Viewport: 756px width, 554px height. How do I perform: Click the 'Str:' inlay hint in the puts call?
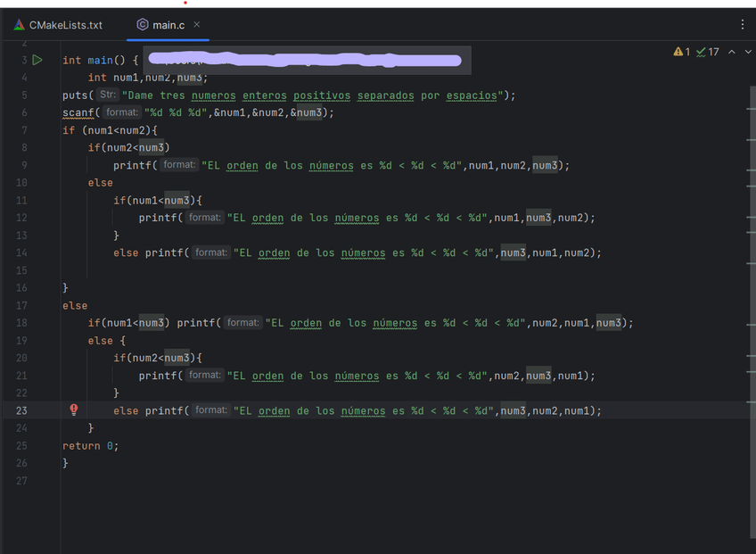click(x=107, y=95)
